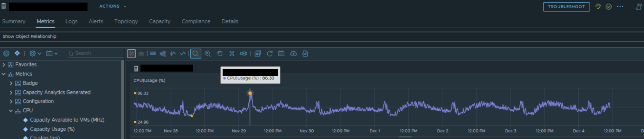Screen dimensions: 644x139
Task: Toggle the trend line icon
Action: [183, 53]
